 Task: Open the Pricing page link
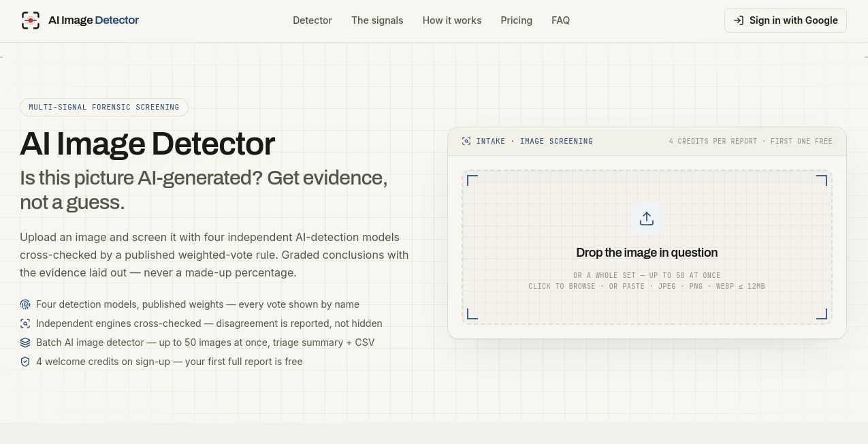pos(517,20)
